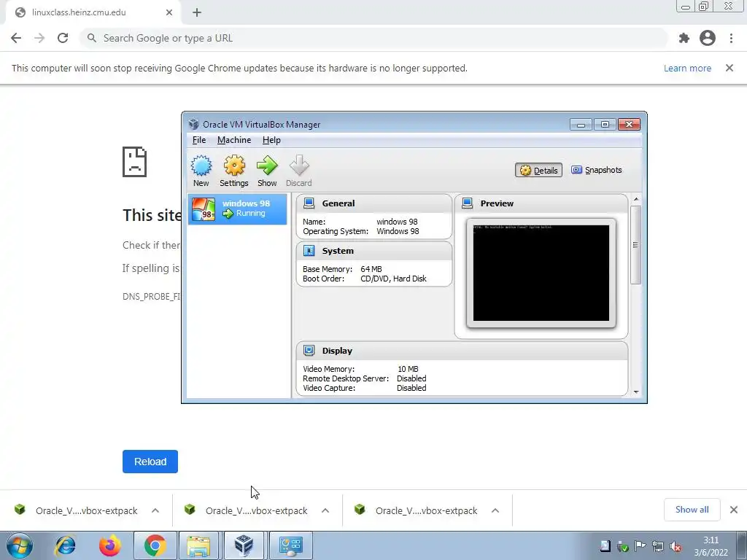Click VirtualBox taskbar icon
Viewport: 747px width, 560px height.
pos(244,545)
